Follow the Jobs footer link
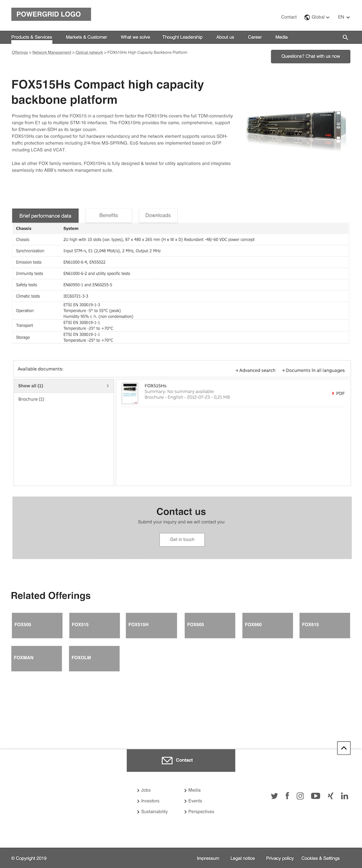 tap(144, 790)
